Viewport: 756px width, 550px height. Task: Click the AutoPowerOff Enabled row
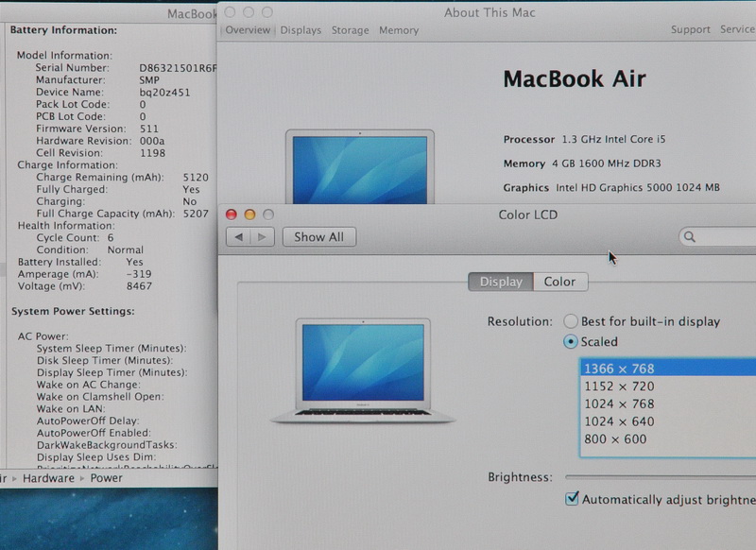pos(94,433)
